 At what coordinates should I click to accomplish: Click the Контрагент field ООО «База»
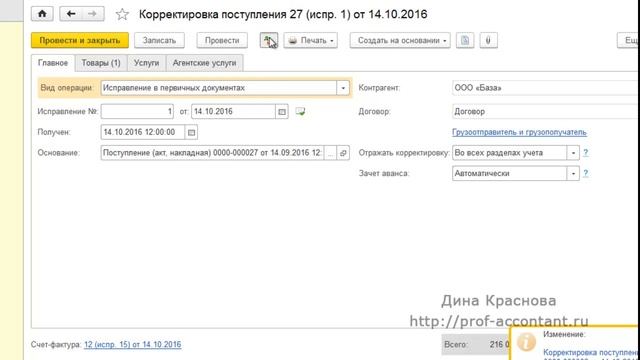546,88
